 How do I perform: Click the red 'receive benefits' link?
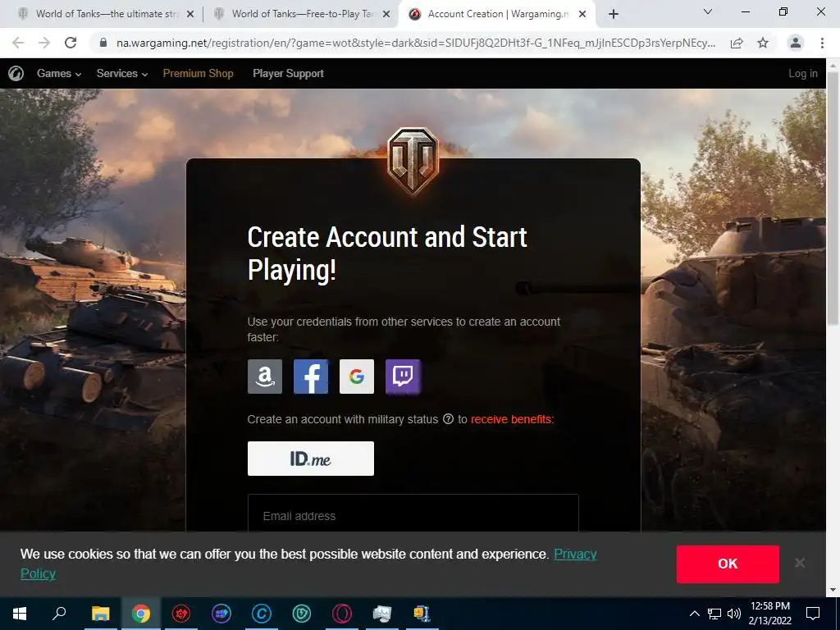511,419
